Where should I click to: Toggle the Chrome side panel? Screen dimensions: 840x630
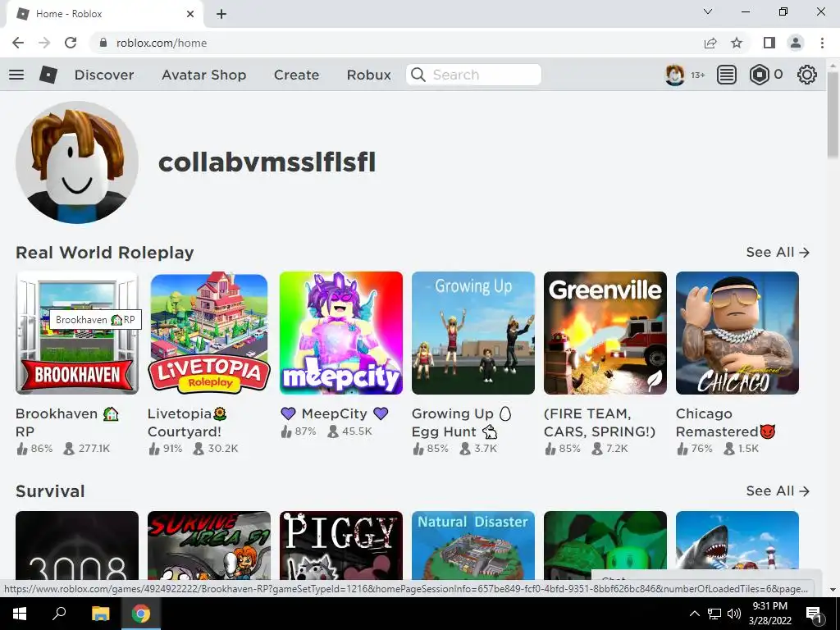point(769,43)
